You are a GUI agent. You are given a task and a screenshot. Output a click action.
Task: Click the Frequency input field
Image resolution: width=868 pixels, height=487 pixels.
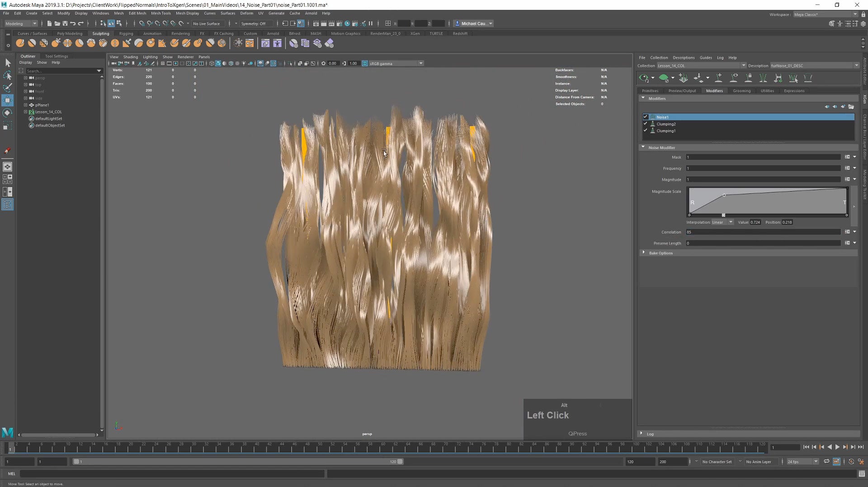(x=763, y=168)
